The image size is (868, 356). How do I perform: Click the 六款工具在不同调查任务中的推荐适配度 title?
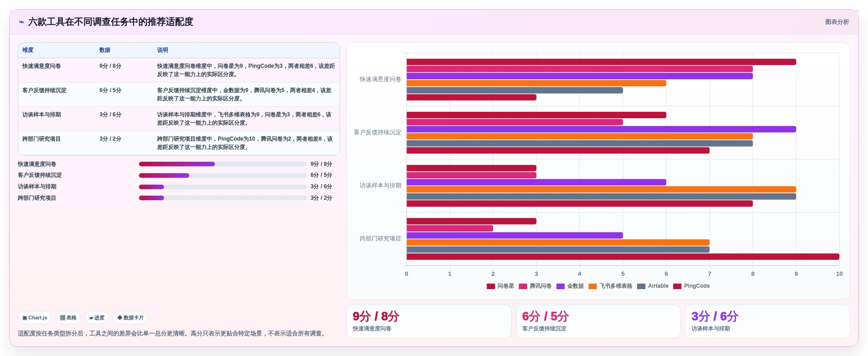click(110, 22)
